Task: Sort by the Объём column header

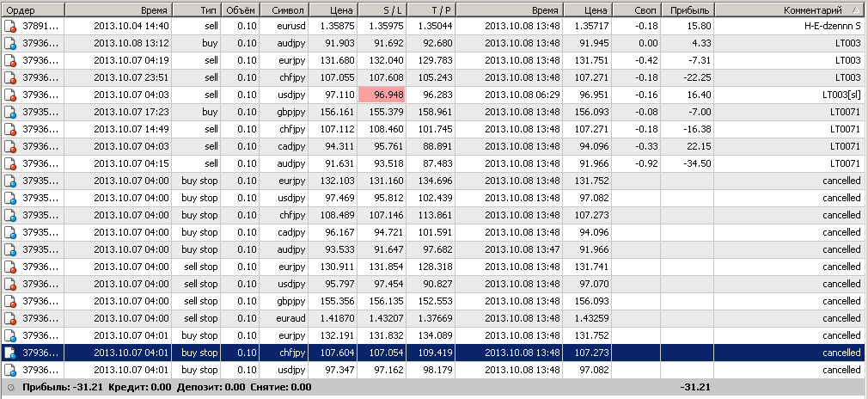Action: point(240,9)
